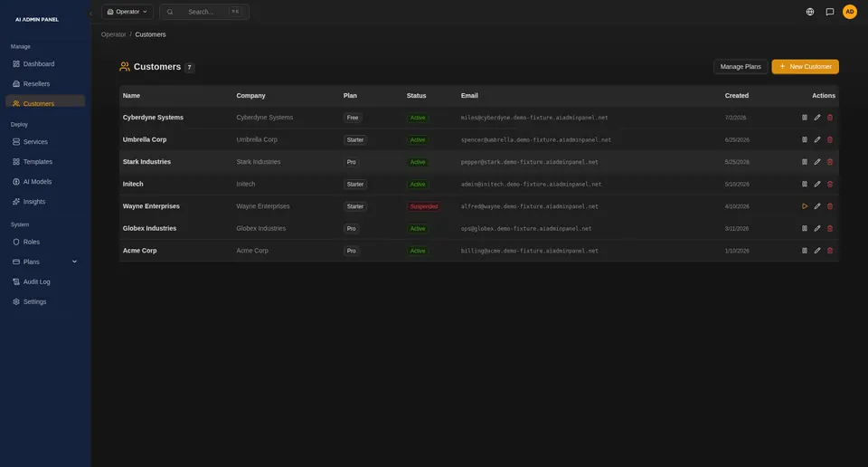Open Services in the sidebar
This screenshot has width=868, height=467.
(x=45, y=142)
